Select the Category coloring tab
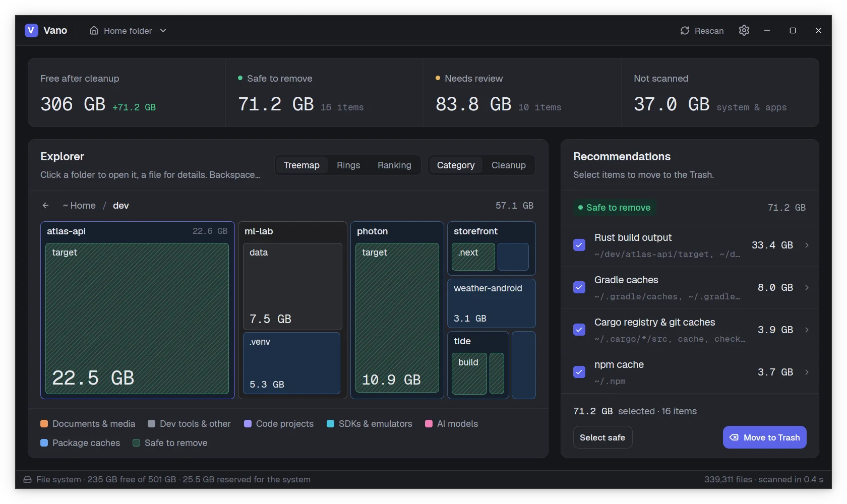 [456, 165]
